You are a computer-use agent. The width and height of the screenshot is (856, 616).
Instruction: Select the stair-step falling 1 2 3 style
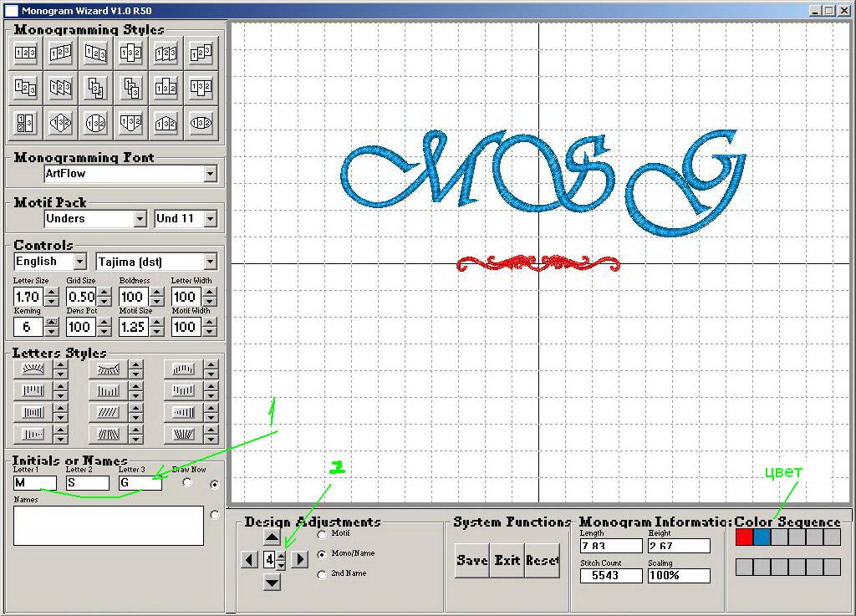click(x=26, y=87)
